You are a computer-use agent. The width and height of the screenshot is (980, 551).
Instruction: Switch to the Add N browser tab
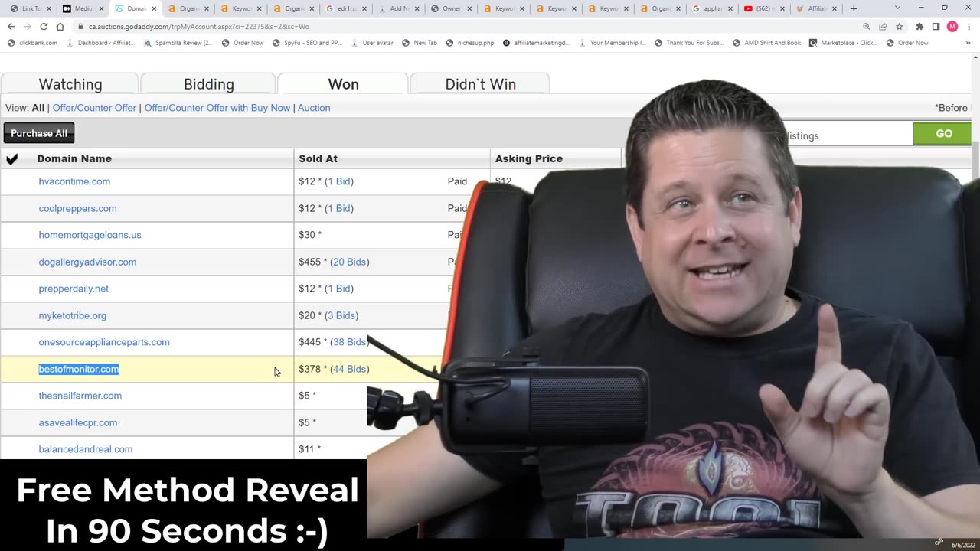click(x=398, y=8)
